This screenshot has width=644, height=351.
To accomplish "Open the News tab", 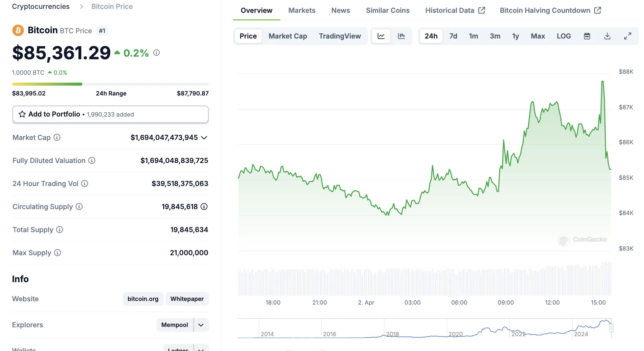I will (341, 10).
